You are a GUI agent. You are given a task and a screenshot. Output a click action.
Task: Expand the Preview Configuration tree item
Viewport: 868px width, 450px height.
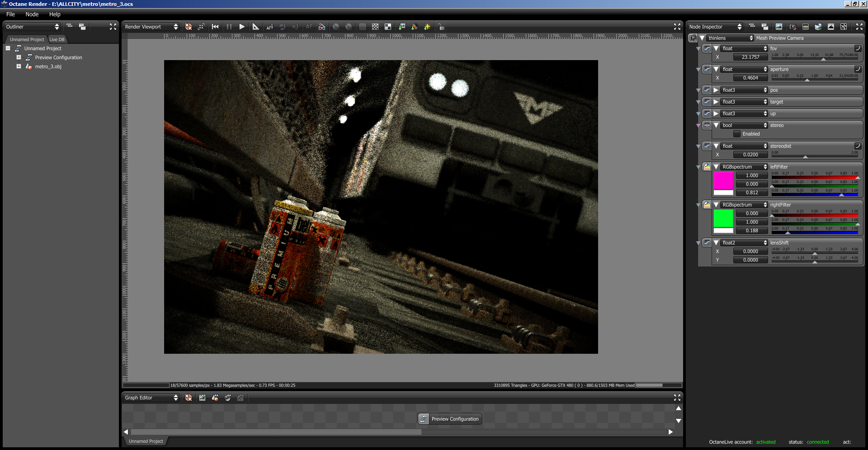coord(19,57)
